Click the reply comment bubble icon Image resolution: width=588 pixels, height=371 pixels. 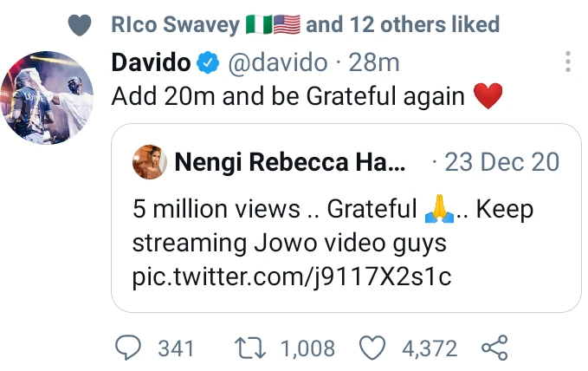pyautogui.click(x=129, y=348)
